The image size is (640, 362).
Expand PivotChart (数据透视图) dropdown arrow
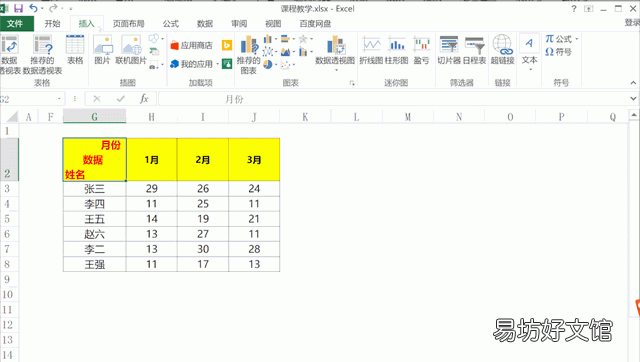[337, 70]
